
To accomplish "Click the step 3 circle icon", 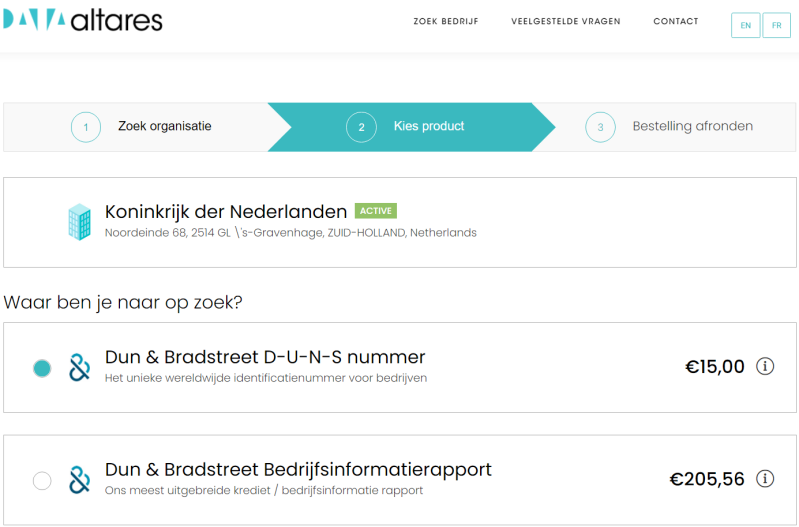I will 600,127.
